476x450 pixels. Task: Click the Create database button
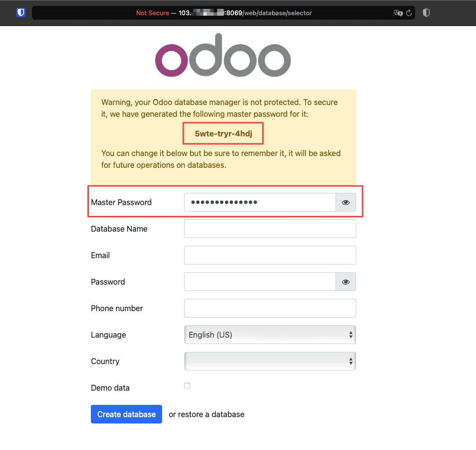point(126,414)
